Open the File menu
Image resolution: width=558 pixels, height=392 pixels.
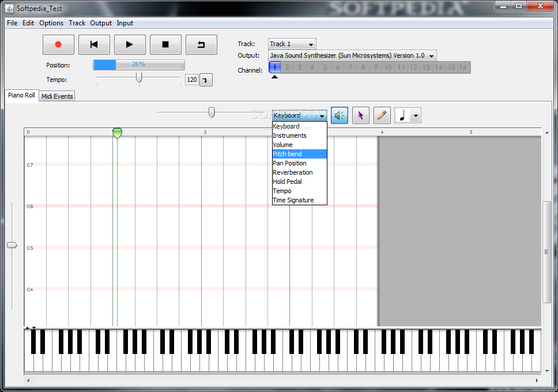pyautogui.click(x=12, y=23)
